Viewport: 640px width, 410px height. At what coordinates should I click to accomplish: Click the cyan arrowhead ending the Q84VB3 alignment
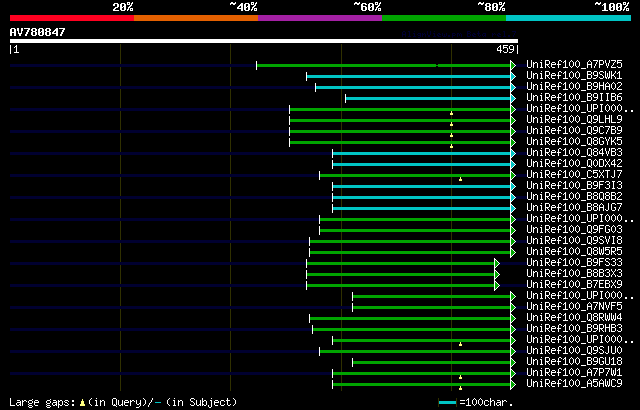[x=513, y=153]
